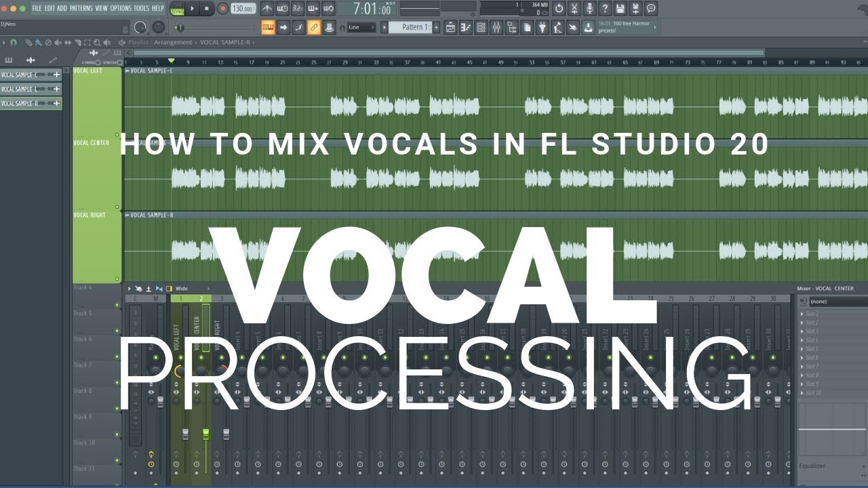Click the Save project floppy icon

tap(620, 9)
